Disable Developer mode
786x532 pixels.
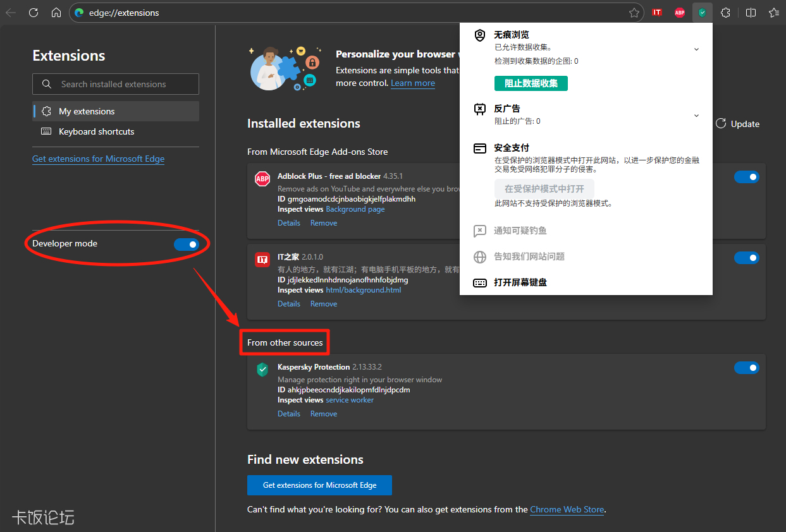tap(187, 243)
